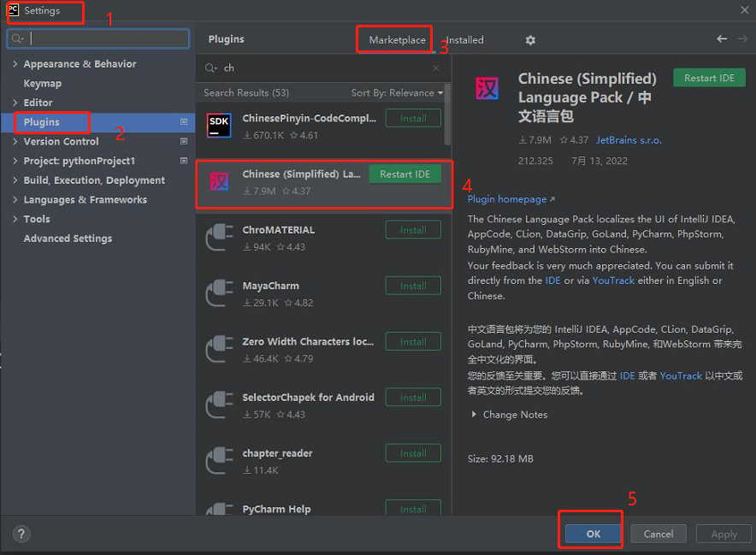Screen dimensions: 756x555
Task: Click the Apply button
Action: click(724, 534)
